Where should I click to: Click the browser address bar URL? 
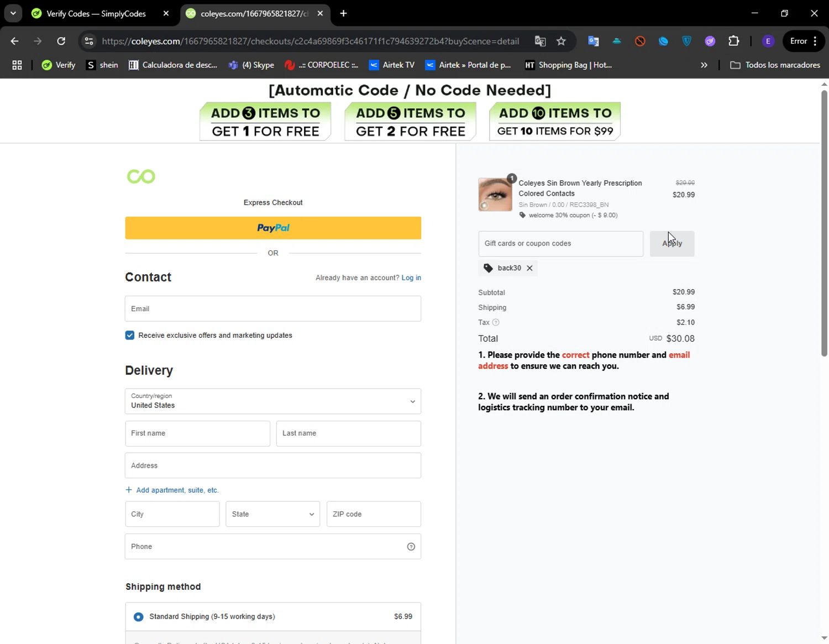(310, 41)
